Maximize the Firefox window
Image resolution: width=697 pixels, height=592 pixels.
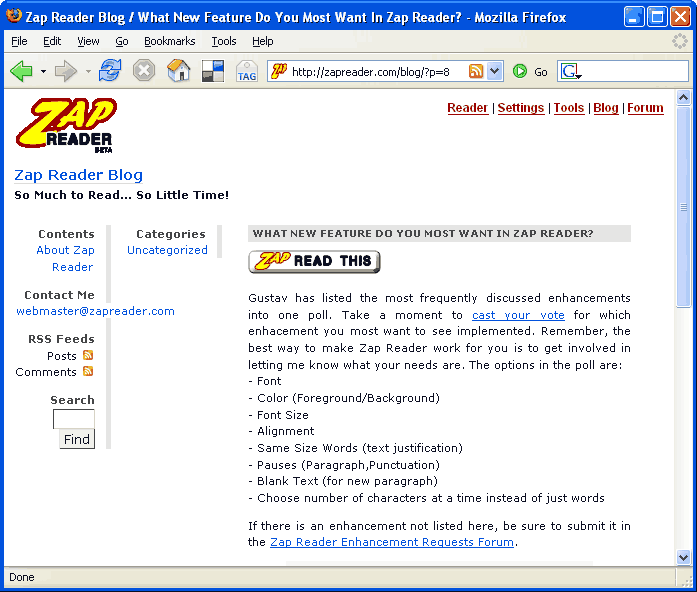click(x=657, y=17)
